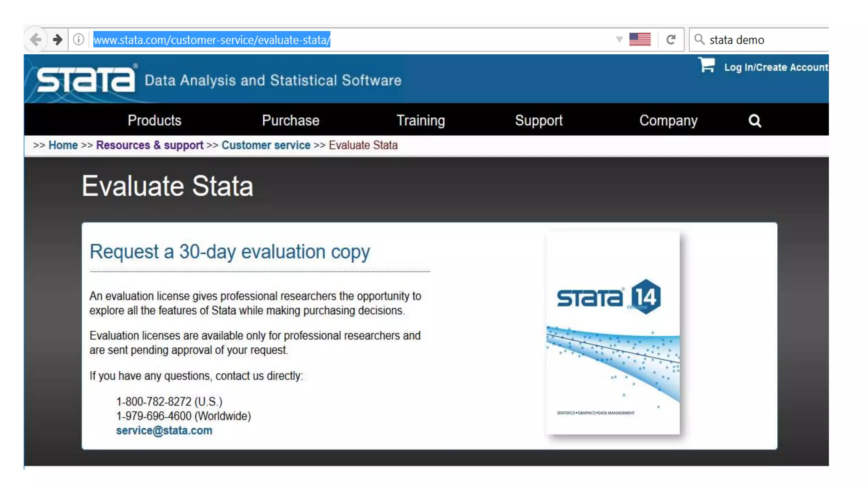Go to Home breadcrumb link
Image resolution: width=868 pixels, height=488 pixels.
pyautogui.click(x=63, y=145)
